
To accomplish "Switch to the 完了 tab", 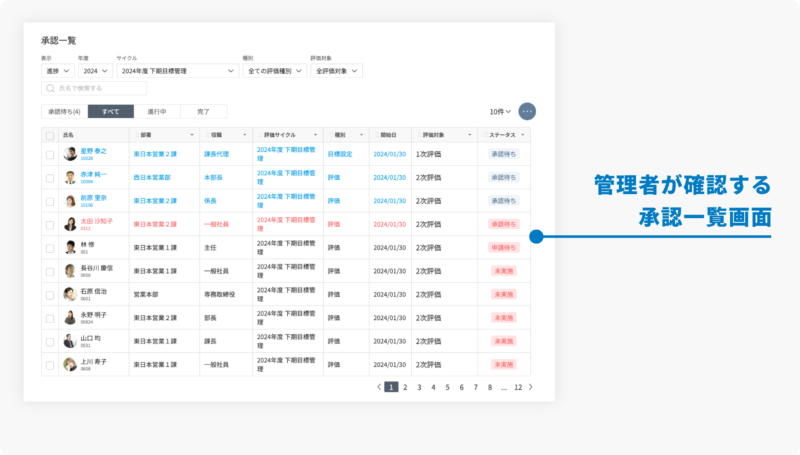I will coord(204,111).
